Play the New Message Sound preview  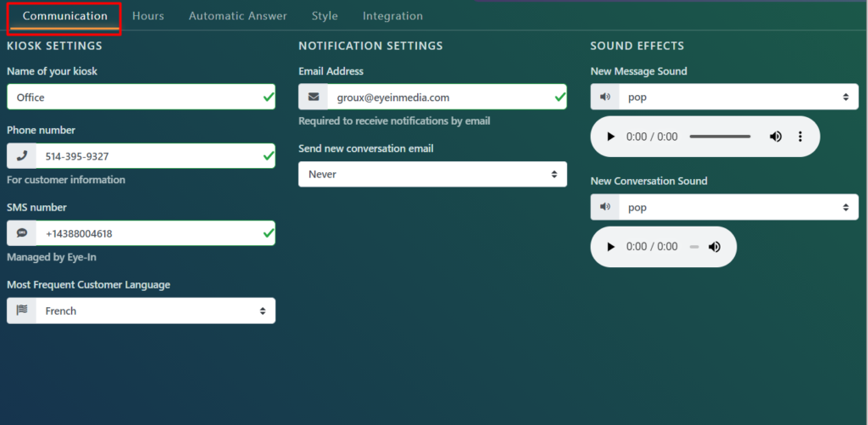610,137
